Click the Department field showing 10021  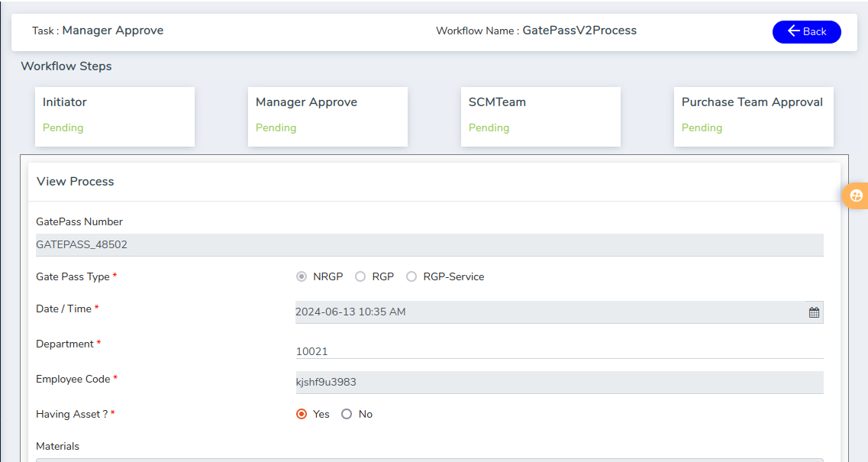tap(559, 351)
